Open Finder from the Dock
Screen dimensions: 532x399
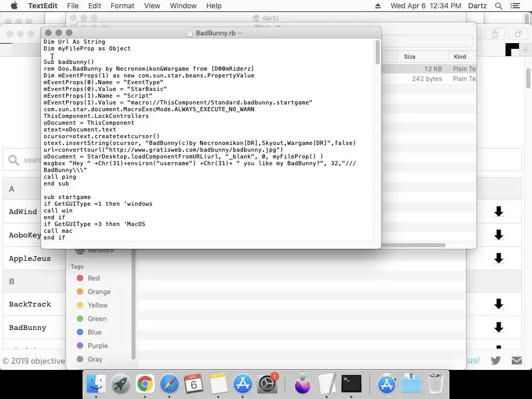pos(96,384)
